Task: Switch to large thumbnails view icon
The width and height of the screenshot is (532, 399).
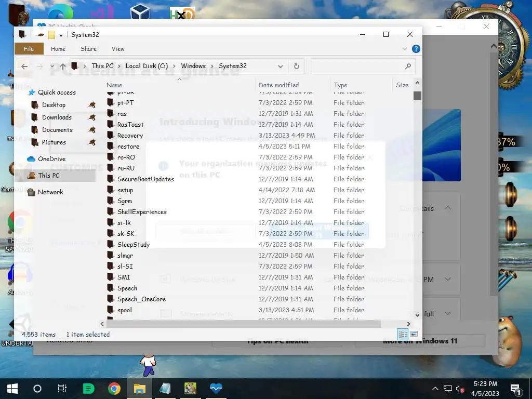Action: (414, 334)
